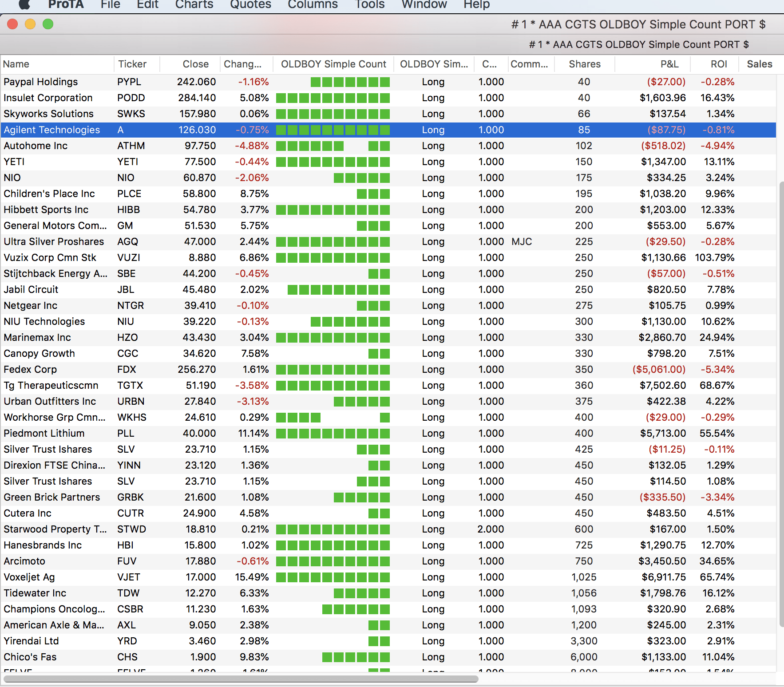Click Yirendai shares value 3,300

pos(584,641)
